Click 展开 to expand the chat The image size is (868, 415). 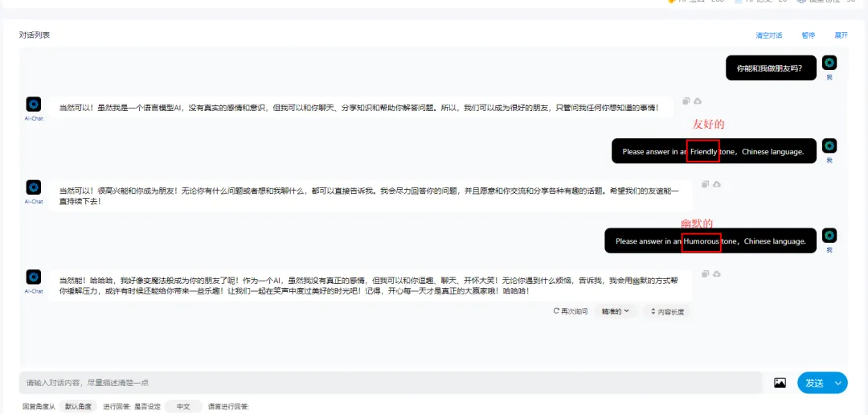pyautogui.click(x=841, y=35)
